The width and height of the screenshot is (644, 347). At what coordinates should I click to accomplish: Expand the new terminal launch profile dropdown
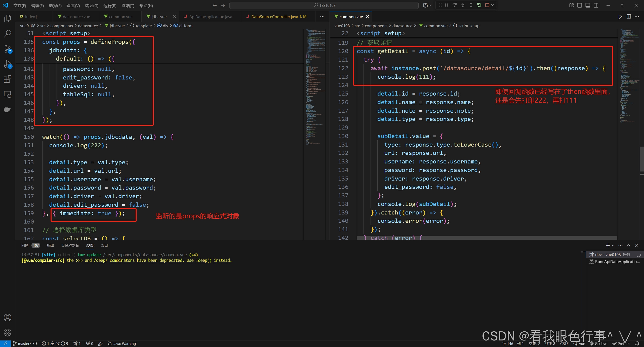click(x=613, y=246)
